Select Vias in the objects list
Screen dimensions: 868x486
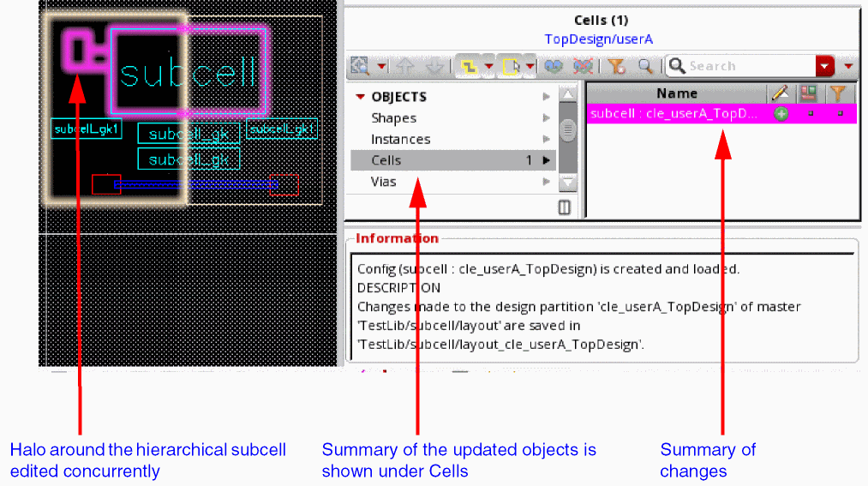(x=383, y=182)
